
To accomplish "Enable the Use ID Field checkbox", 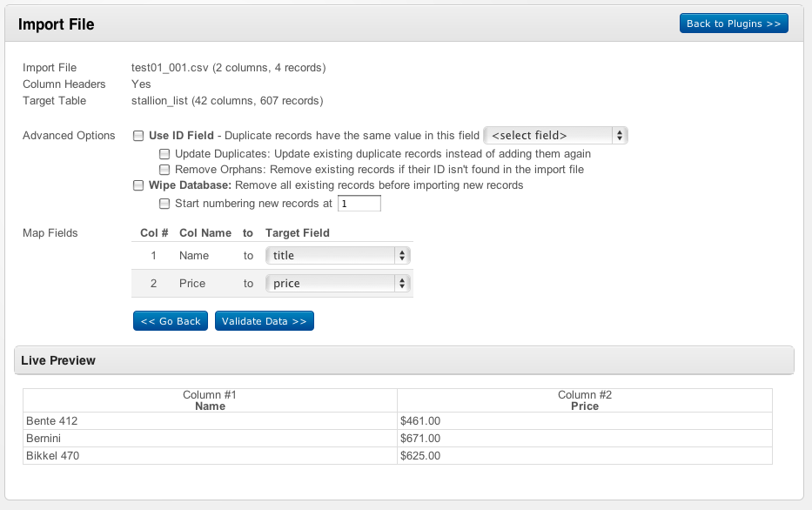I will (x=138, y=136).
